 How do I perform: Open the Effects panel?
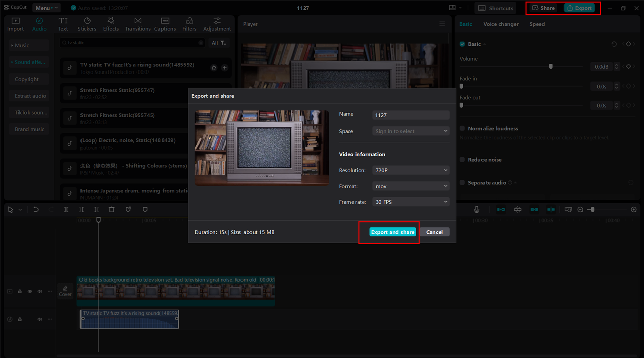(x=111, y=24)
